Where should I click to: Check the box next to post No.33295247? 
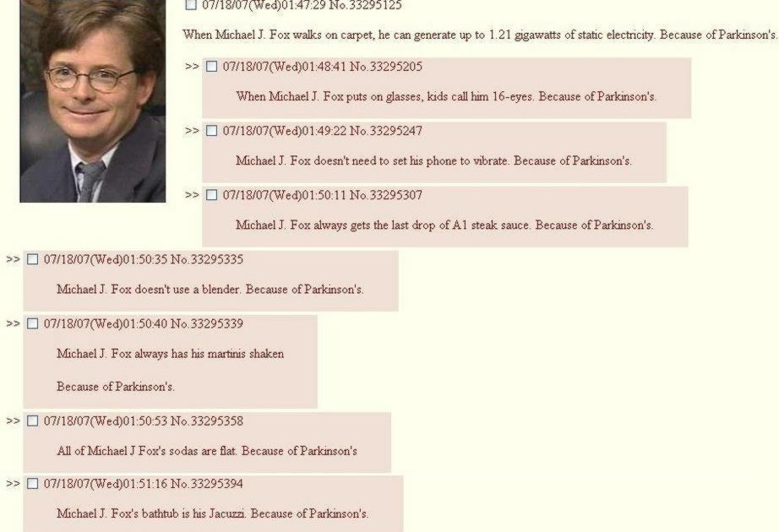211,131
